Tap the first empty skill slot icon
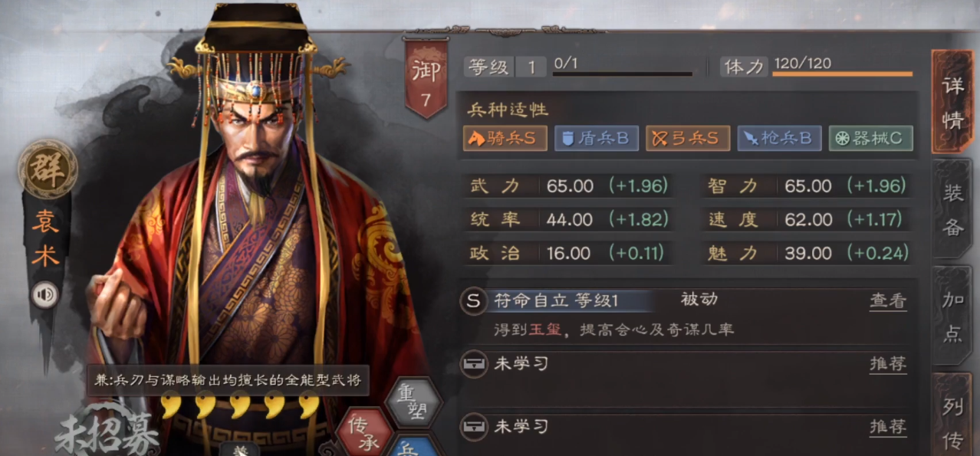The width and height of the screenshot is (980, 456). 473,364
